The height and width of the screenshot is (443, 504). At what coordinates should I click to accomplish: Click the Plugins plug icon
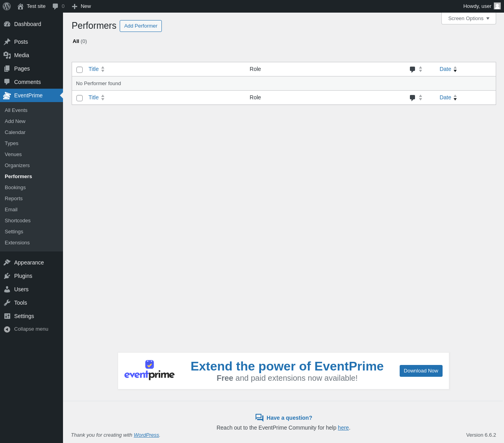7,276
